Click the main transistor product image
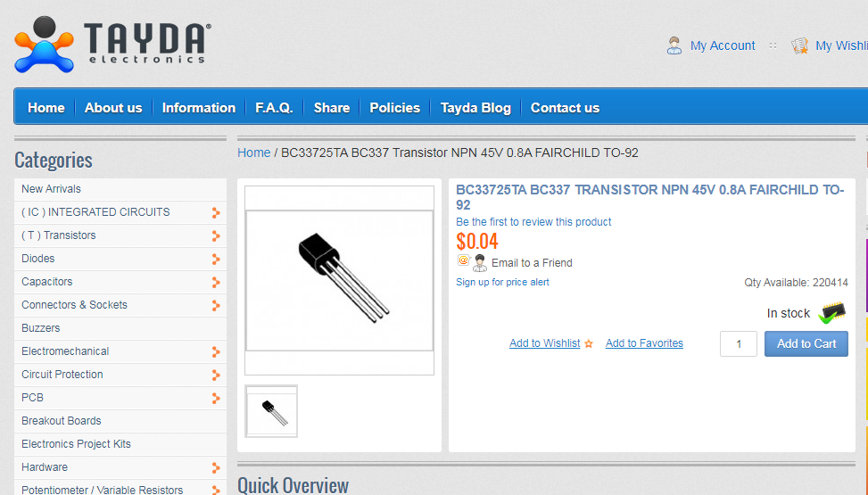 coord(339,280)
